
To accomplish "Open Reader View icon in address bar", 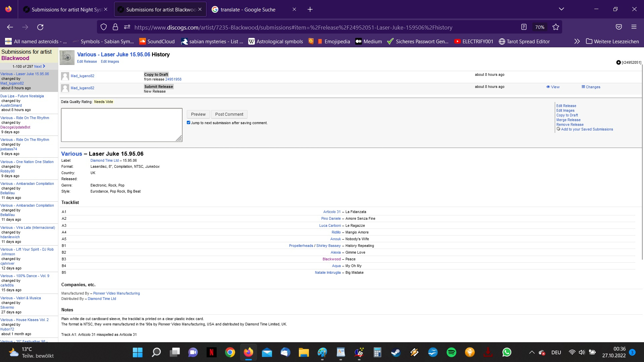I will tap(524, 27).
